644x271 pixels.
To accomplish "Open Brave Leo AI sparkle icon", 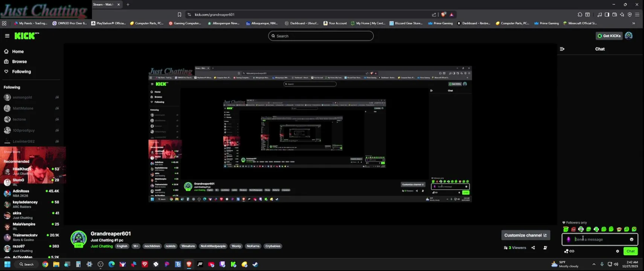I will click(x=622, y=15).
